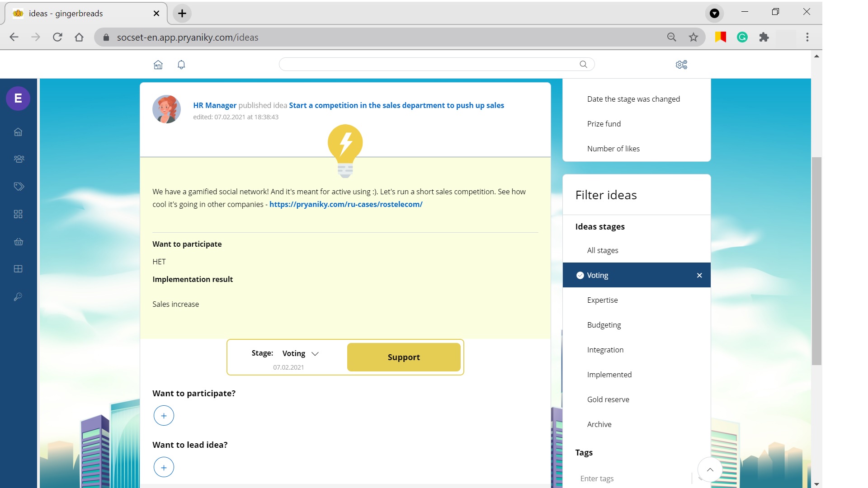Open the users group sidebar icon
This screenshot has width=868, height=488.
click(x=19, y=159)
